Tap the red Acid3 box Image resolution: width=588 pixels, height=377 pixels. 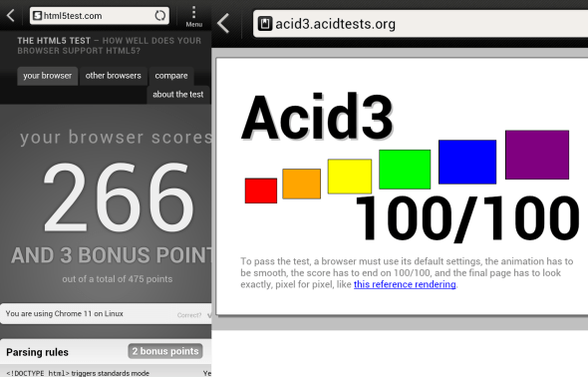point(261,190)
